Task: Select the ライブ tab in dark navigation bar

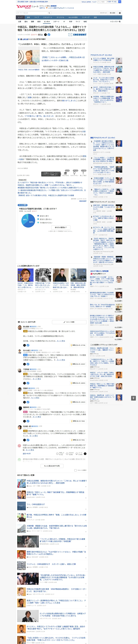Action: pos(37,17)
